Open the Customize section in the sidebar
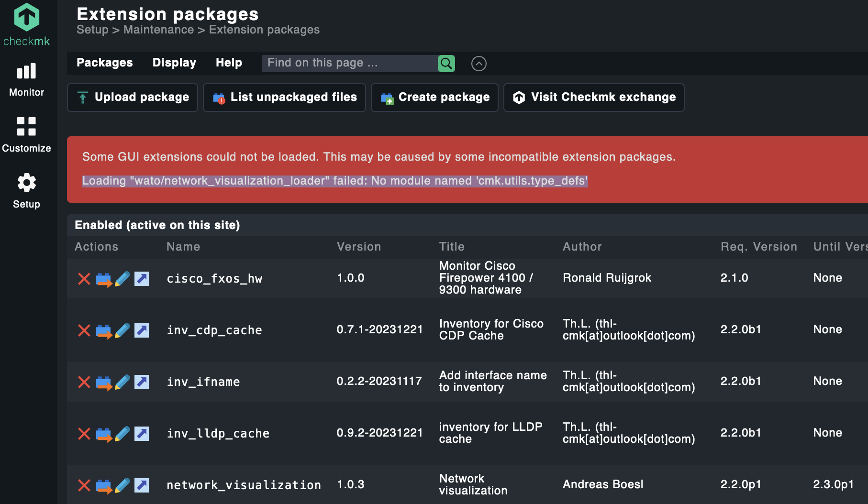Screen dimensions: 868x504 pos(26,134)
